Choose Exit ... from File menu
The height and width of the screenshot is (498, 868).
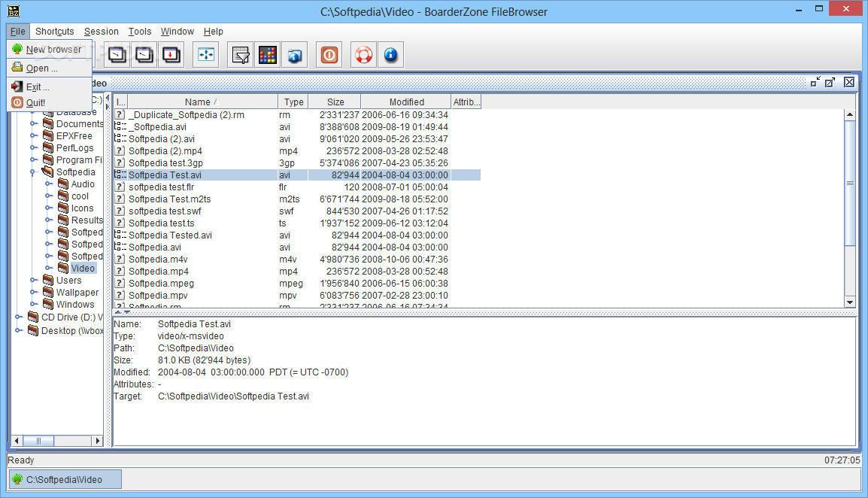[x=50, y=87]
